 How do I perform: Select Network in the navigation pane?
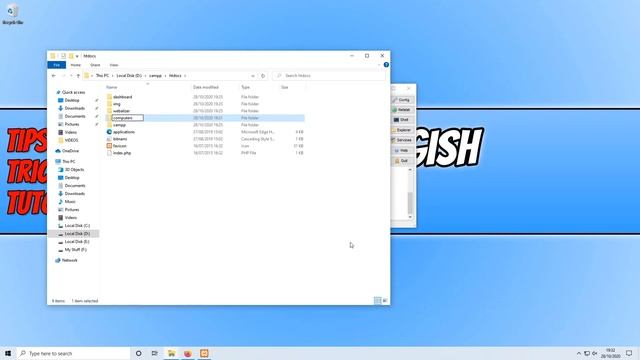tap(69, 260)
